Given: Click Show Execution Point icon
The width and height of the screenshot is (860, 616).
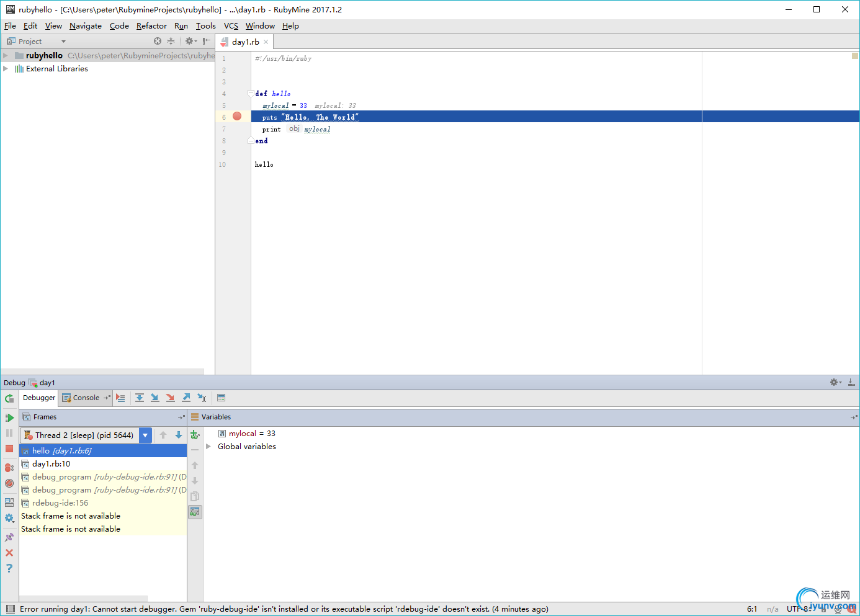Looking at the screenshot, I should [120, 398].
